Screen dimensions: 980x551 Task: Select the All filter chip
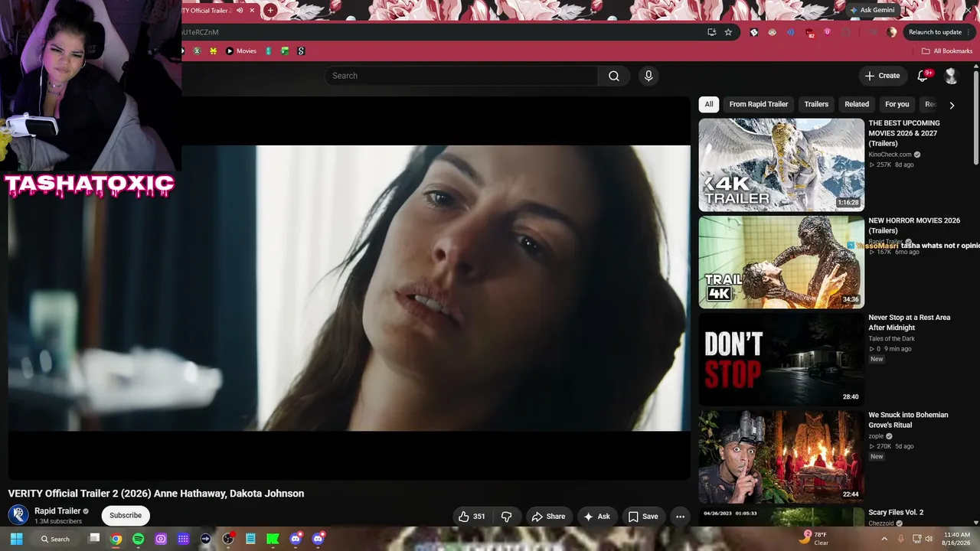(709, 104)
